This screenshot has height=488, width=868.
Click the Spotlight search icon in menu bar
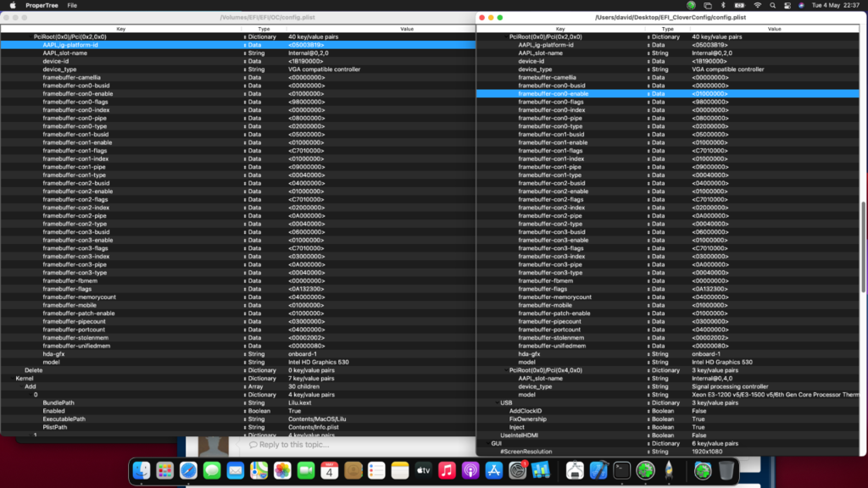pos(775,5)
